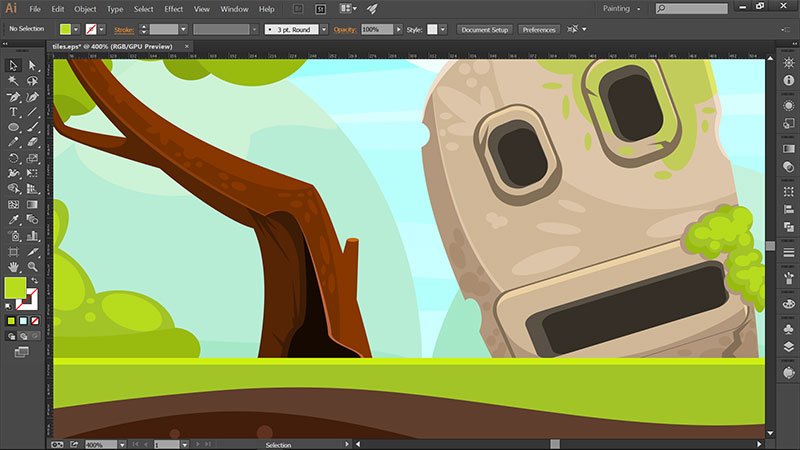Open the Gradient panel icon
The width and height of the screenshot is (800, 450).
point(789,148)
